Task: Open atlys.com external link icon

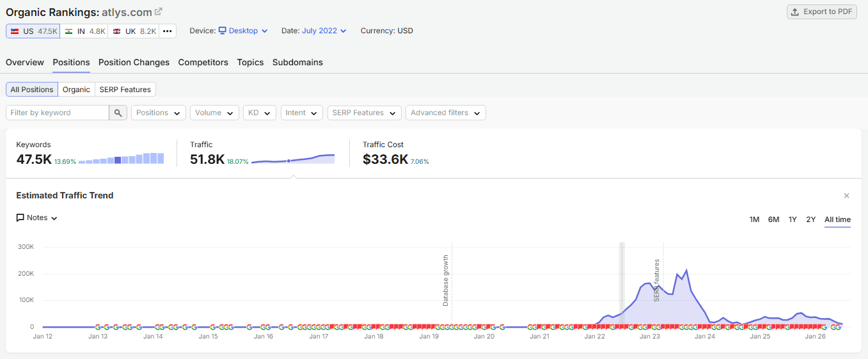Action: point(159,12)
